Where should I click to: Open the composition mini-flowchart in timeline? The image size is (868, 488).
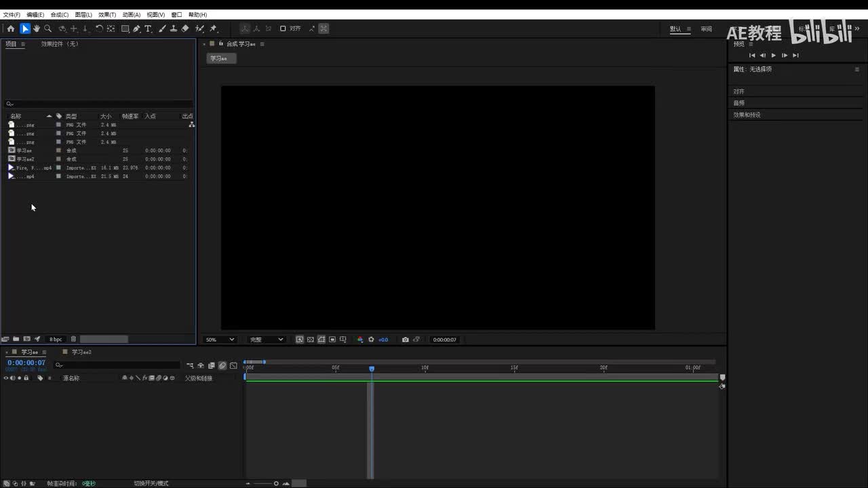coord(190,365)
